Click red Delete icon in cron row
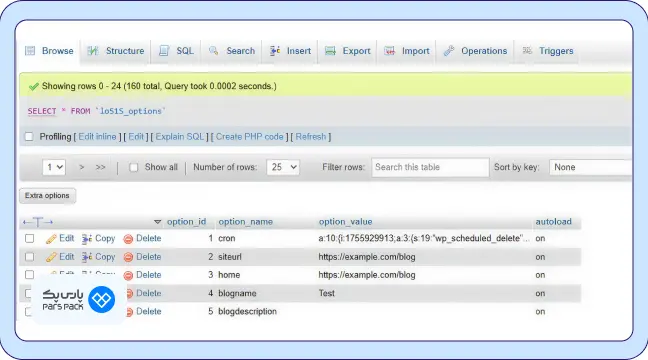648x360 pixels. pos(128,239)
